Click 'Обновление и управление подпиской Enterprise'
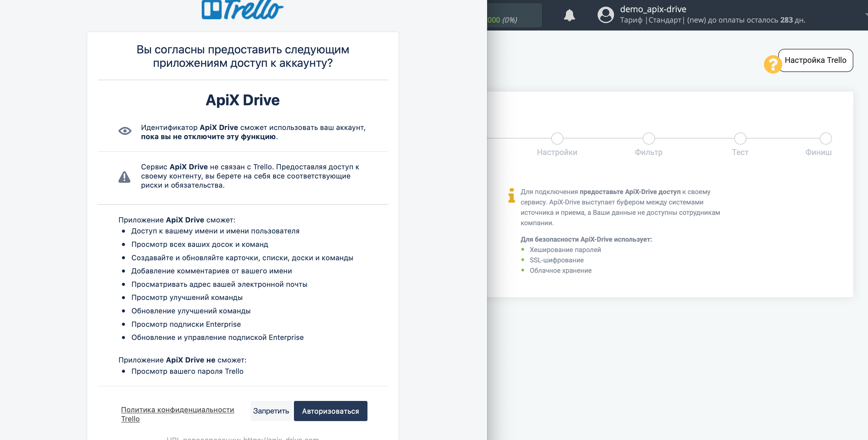 tap(218, 337)
